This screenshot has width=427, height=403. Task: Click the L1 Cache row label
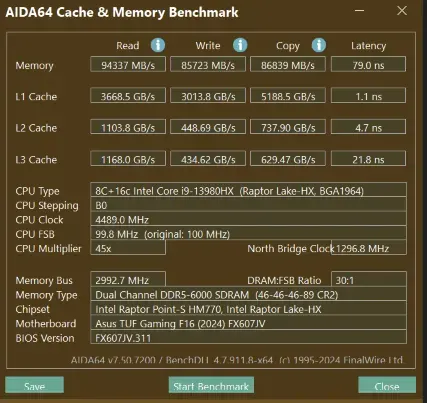click(36, 97)
